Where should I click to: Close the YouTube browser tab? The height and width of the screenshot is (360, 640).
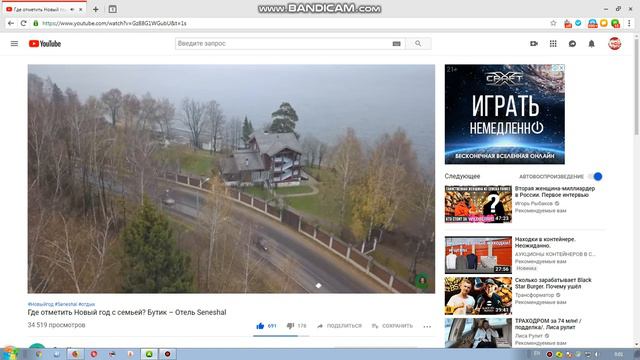point(81,9)
